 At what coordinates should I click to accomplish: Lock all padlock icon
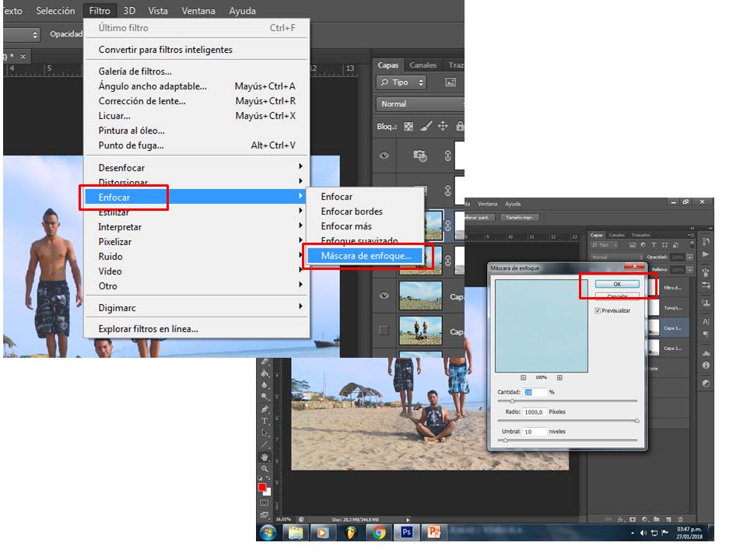pyautogui.click(x=460, y=126)
